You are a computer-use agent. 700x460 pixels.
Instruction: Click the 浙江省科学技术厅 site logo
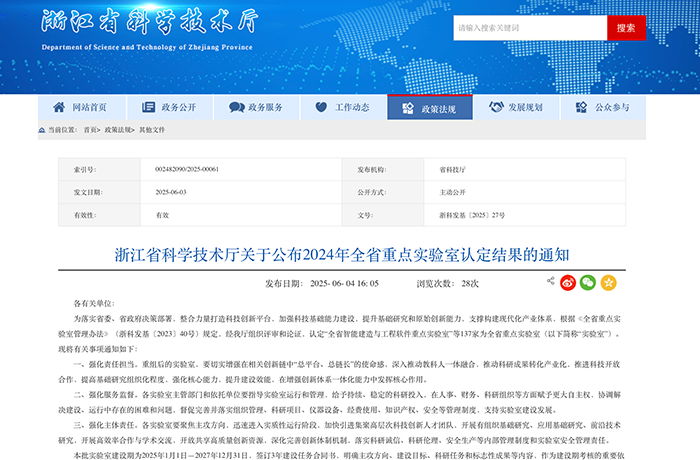150,21
